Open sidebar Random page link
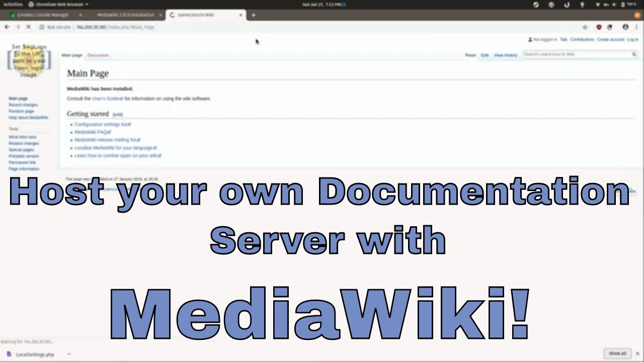This screenshot has height=362, width=644. (x=21, y=111)
